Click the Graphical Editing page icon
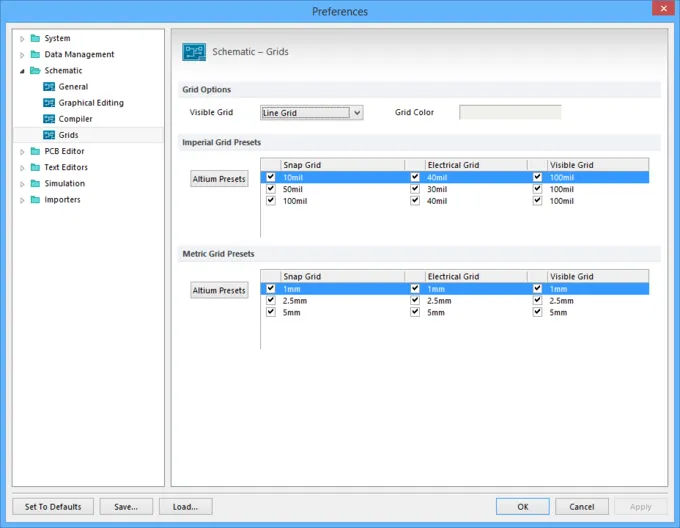Image resolution: width=680 pixels, height=528 pixels. click(49, 103)
